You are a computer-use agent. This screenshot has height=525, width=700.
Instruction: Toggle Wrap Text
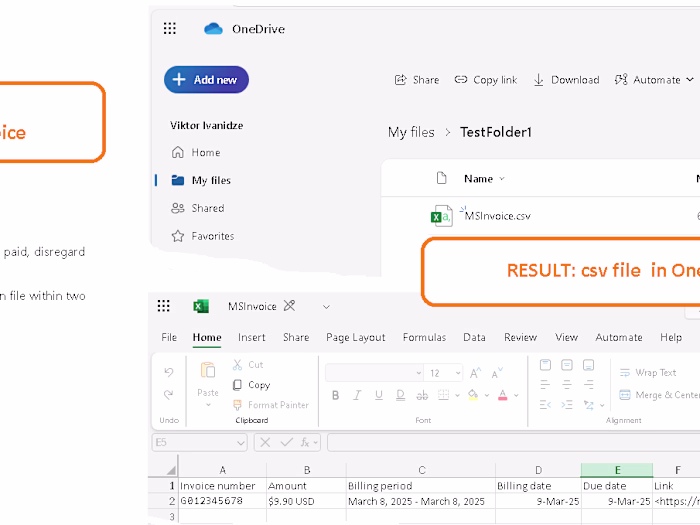(648, 372)
